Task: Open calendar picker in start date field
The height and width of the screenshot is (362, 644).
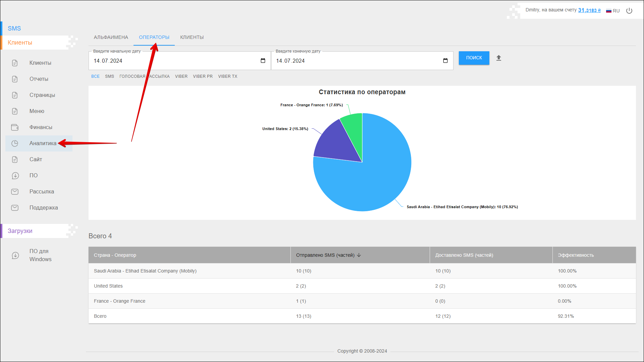Action: (x=263, y=61)
